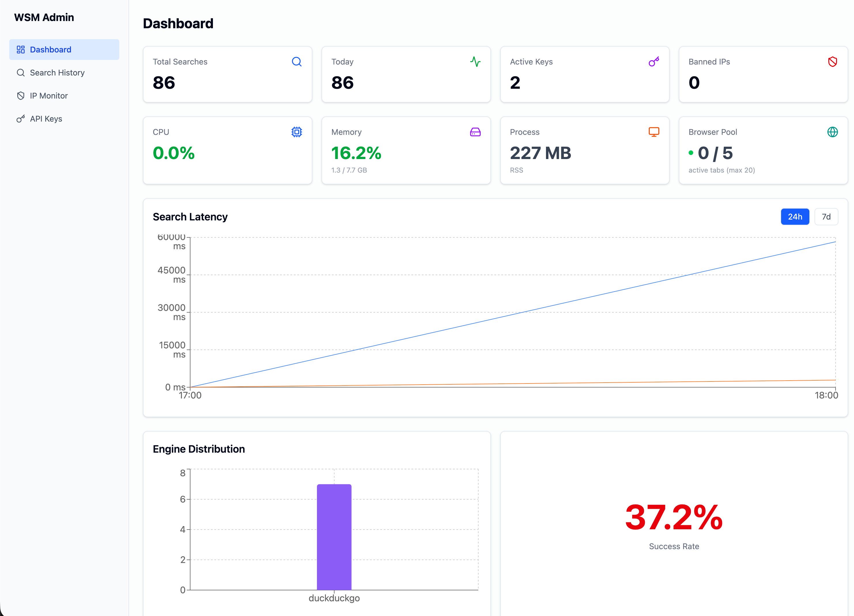Go to IP Monitor page
This screenshot has height=616, width=854.
pyautogui.click(x=49, y=96)
